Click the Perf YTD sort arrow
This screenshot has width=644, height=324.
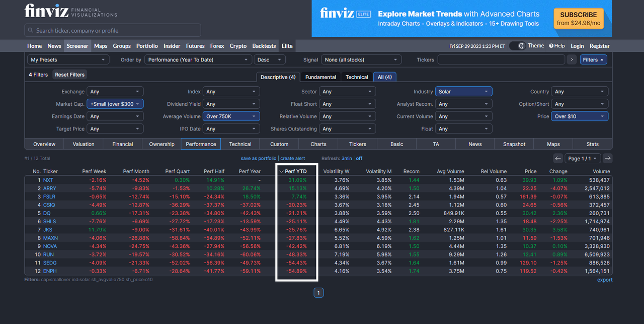281,171
